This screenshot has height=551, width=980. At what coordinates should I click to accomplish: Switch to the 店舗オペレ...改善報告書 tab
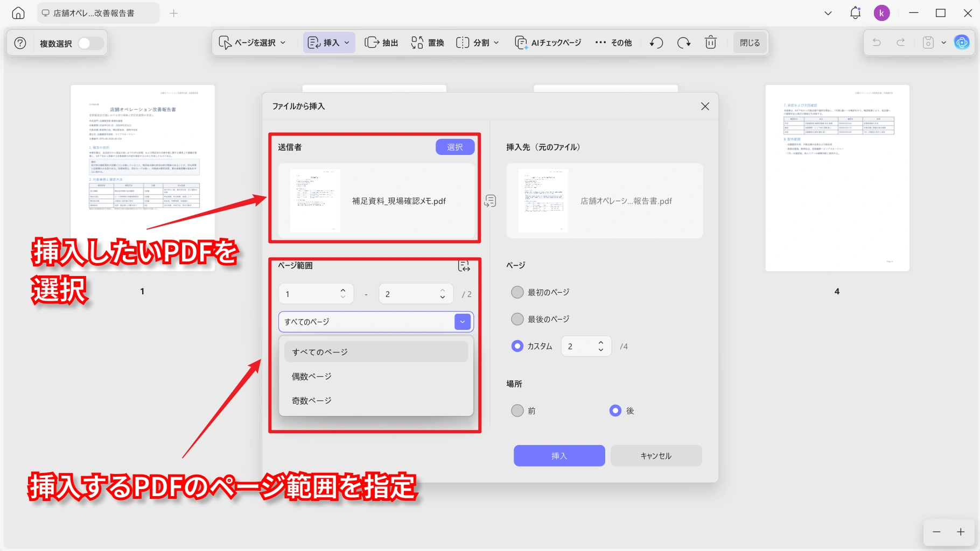click(98, 13)
